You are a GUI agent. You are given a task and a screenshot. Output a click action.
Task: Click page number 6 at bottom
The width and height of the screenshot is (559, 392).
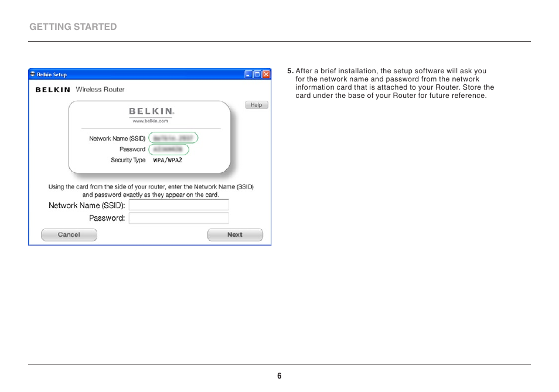pyautogui.click(x=279, y=376)
